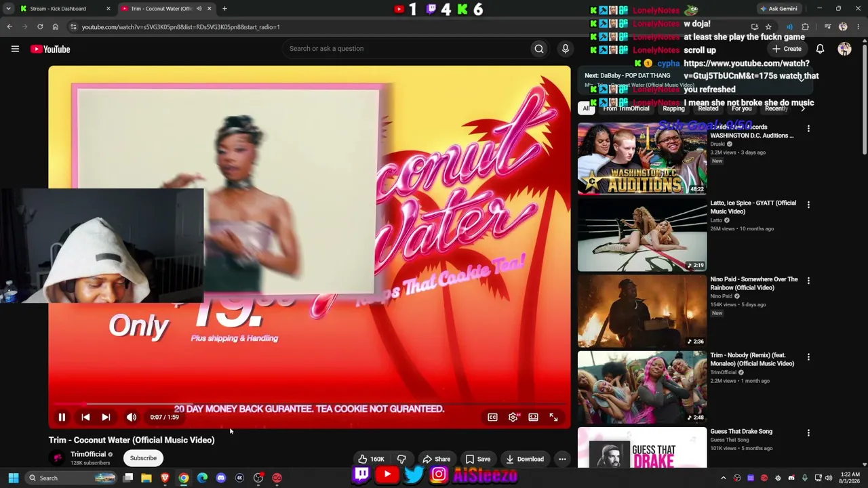The height and width of the screenshot is (488, 868).
Task: Open more options for Nino Paid video
Action: tap(808, 280)
